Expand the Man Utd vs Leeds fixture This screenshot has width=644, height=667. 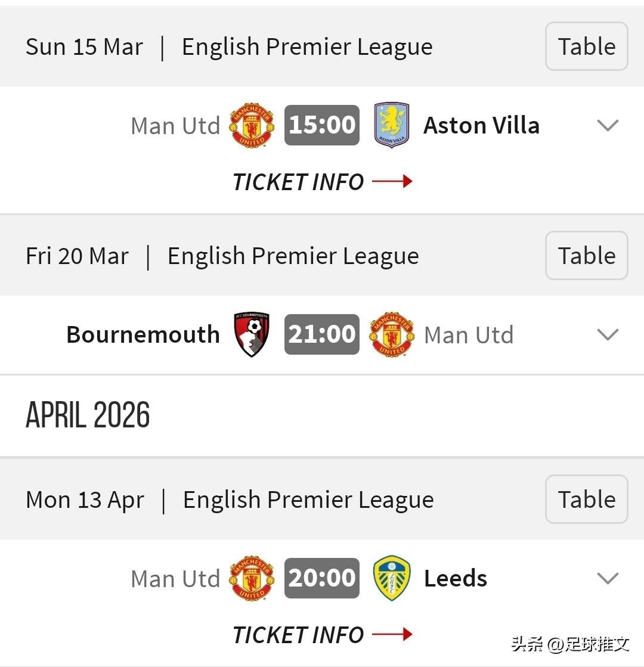(x=608, y=579)
